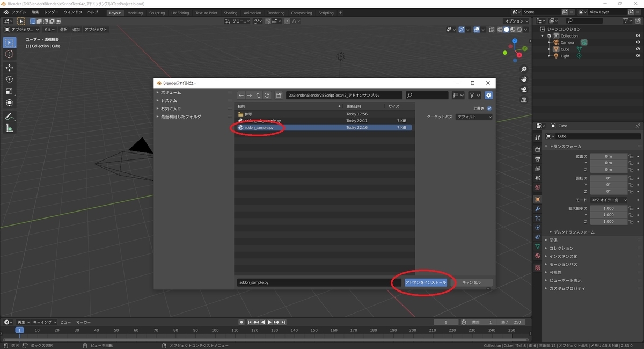This screenshot has height=349, width=644.
Task: Select the Rotate tool in the viewport toolbar
Action: [x=9, y=79]
